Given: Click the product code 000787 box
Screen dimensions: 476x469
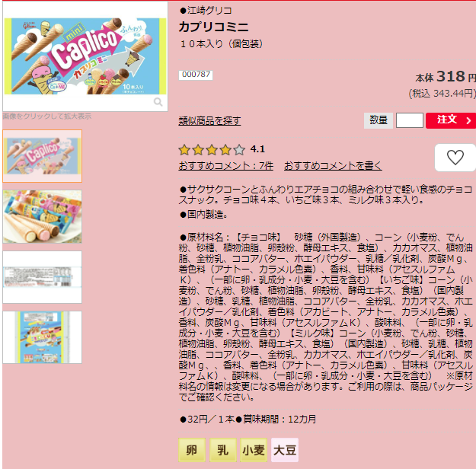Looking at the screenshot, I should pyautogui.click(x=196, y=75).
